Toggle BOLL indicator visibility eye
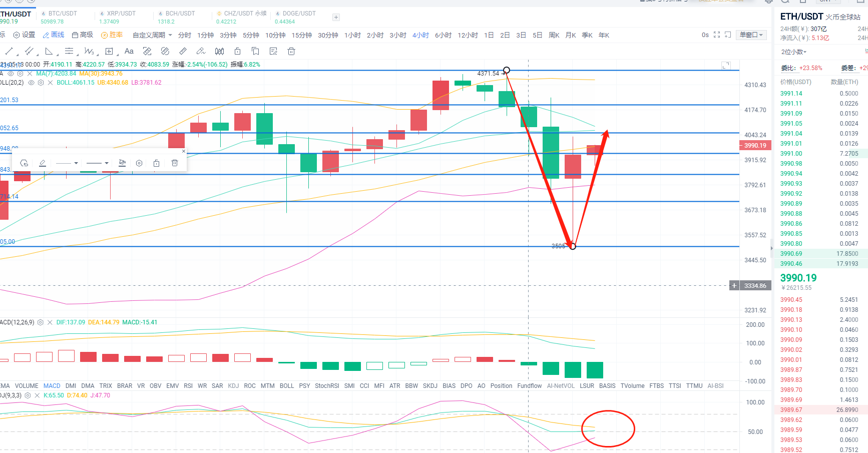The image size is (868, 453). coord(31,83)
